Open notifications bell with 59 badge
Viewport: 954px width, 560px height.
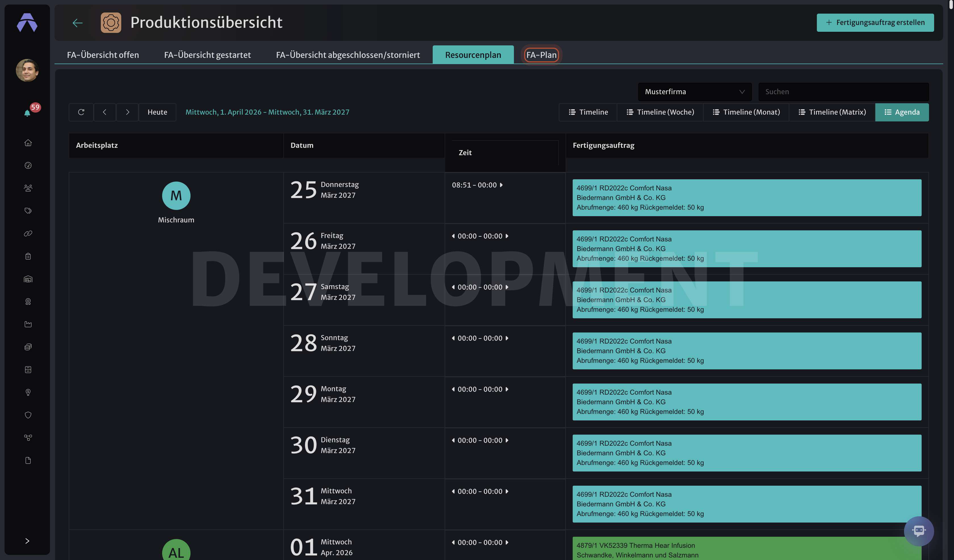28,113
